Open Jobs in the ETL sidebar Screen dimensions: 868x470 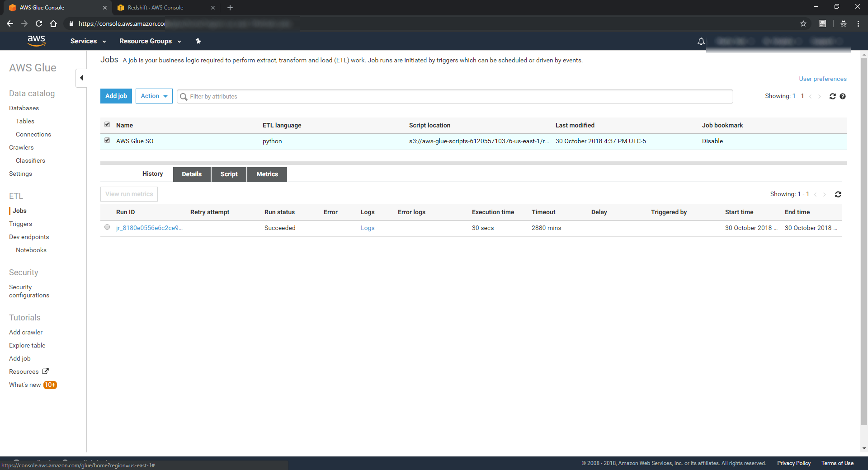(19, 211)
